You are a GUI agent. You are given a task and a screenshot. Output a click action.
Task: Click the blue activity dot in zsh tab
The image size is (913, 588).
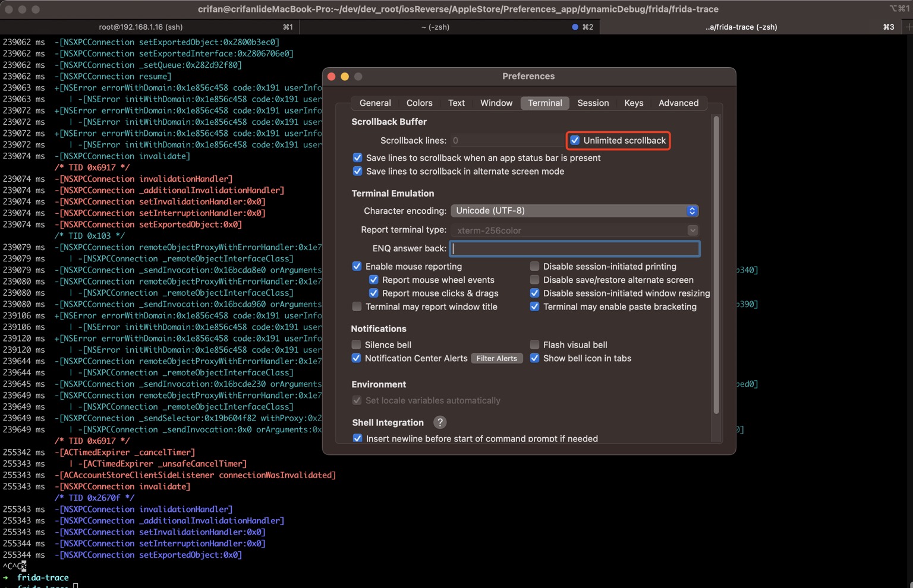tap(575, 27)
